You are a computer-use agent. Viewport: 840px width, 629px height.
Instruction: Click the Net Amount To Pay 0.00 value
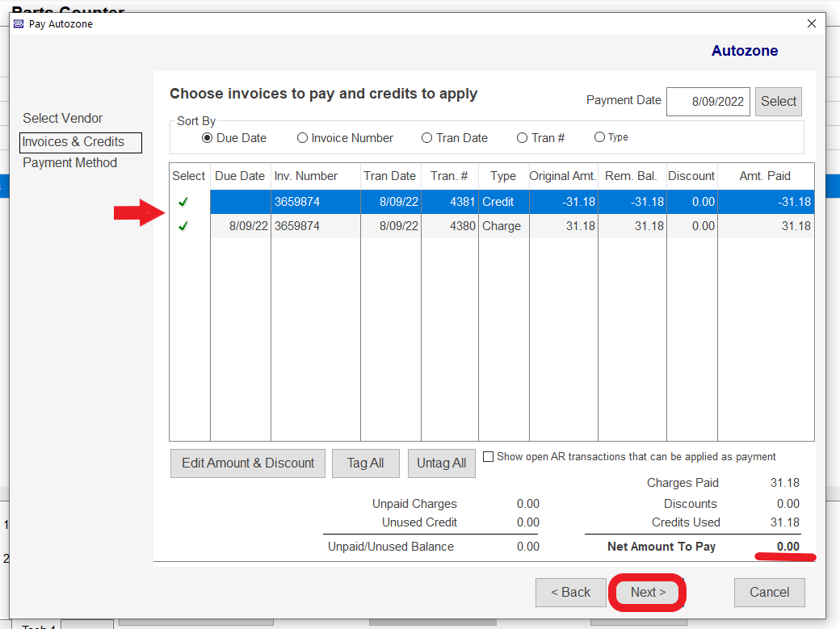788,547
